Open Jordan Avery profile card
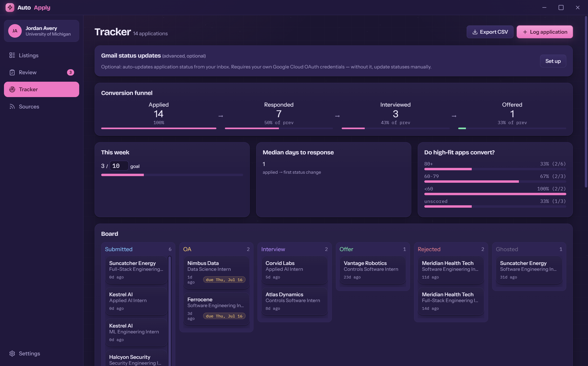This screenshot has height=366, width=588. click(42, 31)
